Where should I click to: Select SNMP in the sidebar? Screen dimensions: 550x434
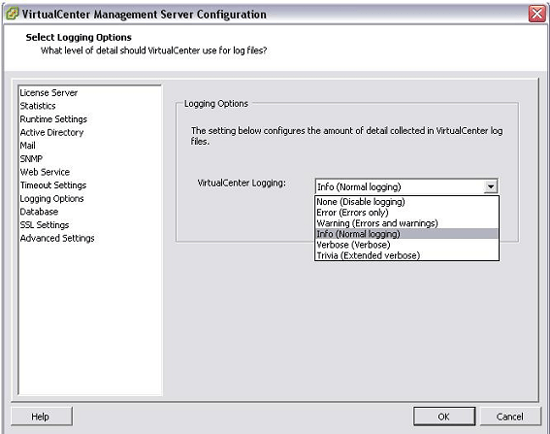(31, 159)
